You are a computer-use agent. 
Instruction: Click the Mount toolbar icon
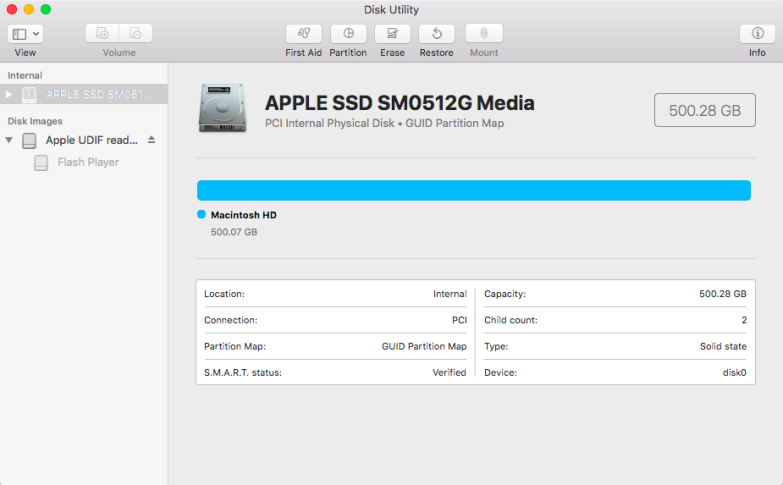[x=484, y=33]
